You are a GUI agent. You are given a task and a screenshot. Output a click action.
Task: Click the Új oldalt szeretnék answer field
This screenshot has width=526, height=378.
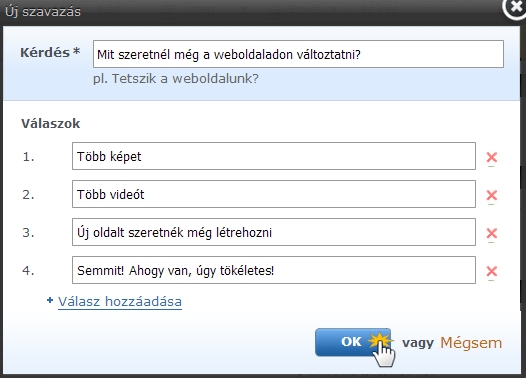tap(274, 232)
